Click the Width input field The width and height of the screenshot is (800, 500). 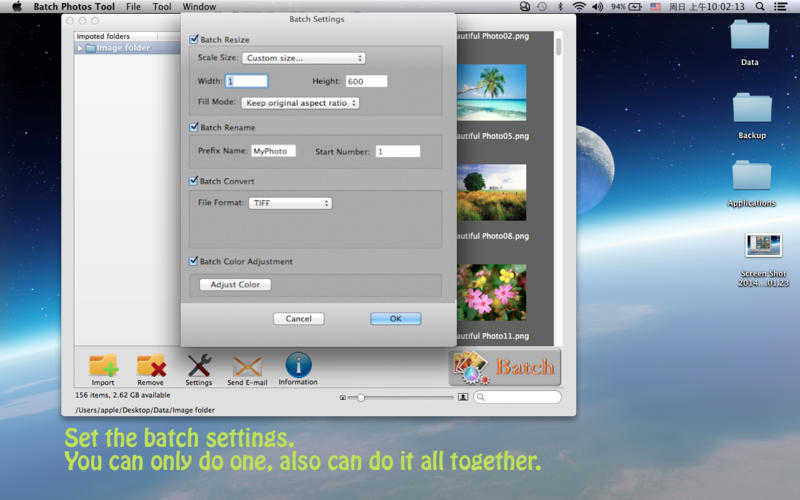click(247, 81)
